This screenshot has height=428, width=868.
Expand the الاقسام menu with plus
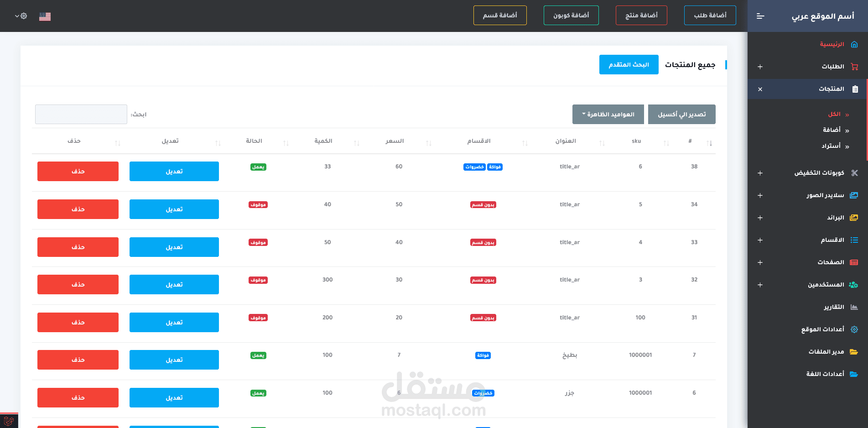[x=760, y=240]
